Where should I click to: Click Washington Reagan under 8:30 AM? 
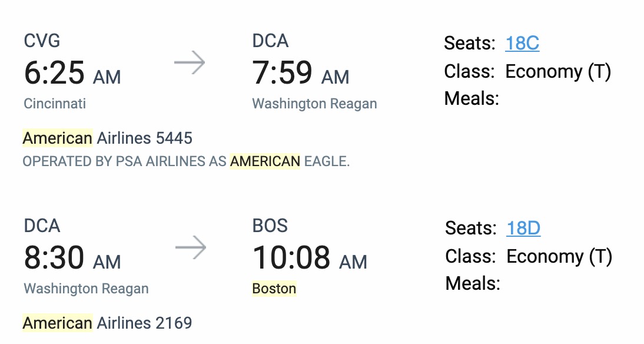86,289
